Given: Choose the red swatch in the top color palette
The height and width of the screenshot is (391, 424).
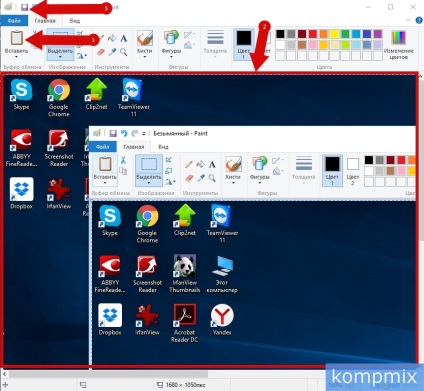Looking at the screenshot, I should 313,34.
